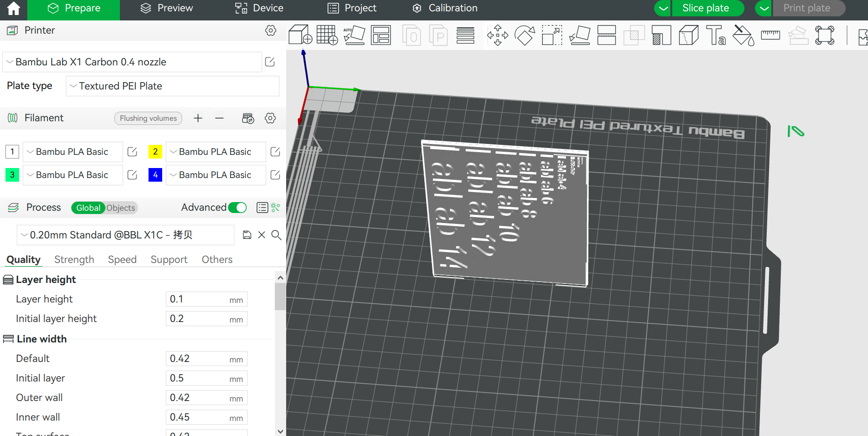Switch process scope to Global

click(x=88, y=208)
